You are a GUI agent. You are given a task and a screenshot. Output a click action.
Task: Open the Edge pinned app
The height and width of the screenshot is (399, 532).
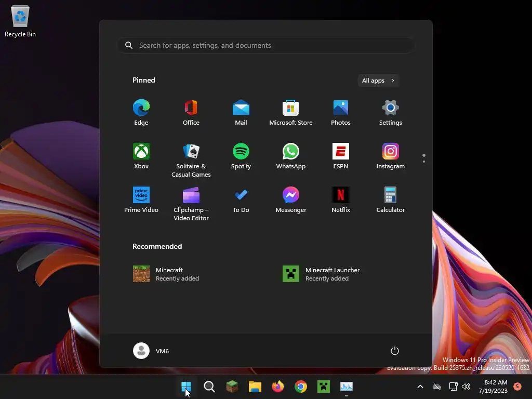click(141, 113)
